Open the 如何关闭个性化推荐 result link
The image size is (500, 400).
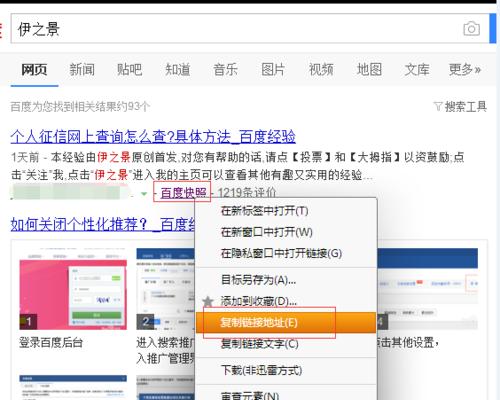[103, 224]
